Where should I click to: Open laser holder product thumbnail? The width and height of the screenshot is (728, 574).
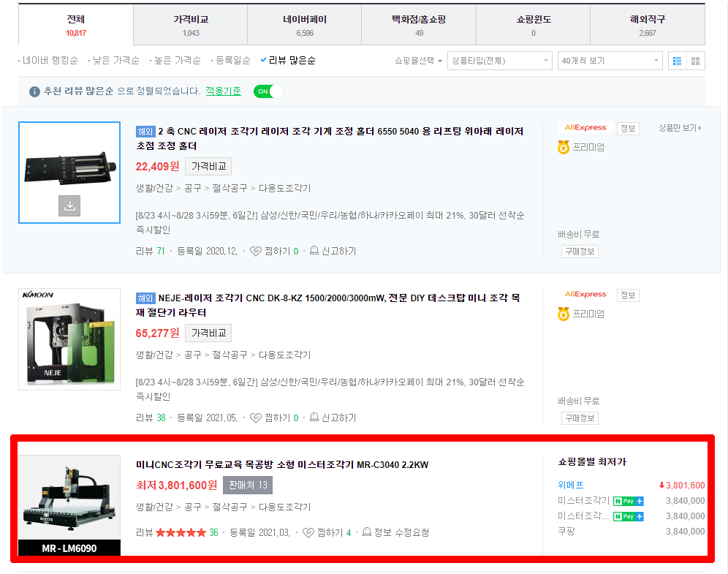coord(69,173)
